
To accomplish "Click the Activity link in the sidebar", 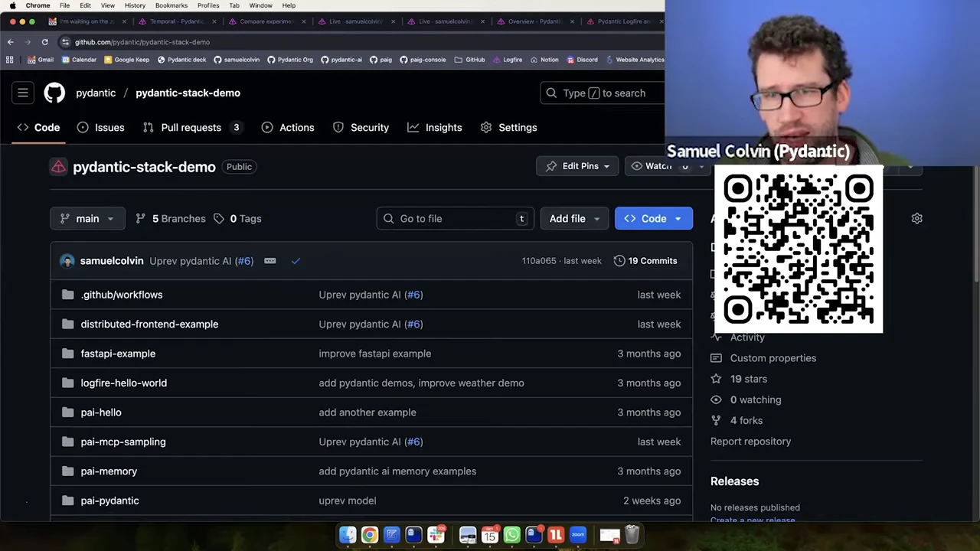I will click(x=738, y=337).
